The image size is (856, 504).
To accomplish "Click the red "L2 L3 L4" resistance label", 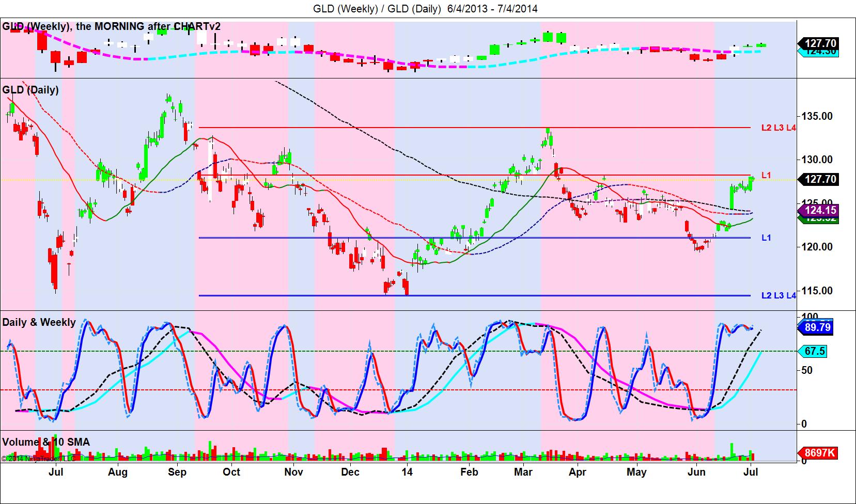I will point(779,128).
